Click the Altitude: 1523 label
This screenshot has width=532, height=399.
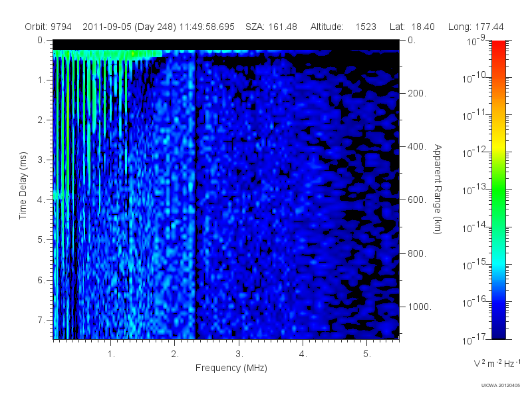(343, 27)
